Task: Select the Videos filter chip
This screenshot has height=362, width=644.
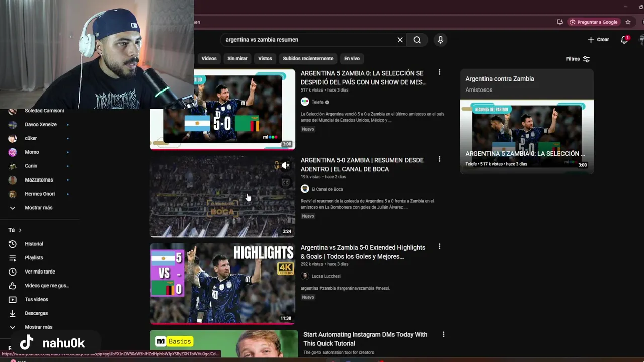Action: (x=209, y=58)
